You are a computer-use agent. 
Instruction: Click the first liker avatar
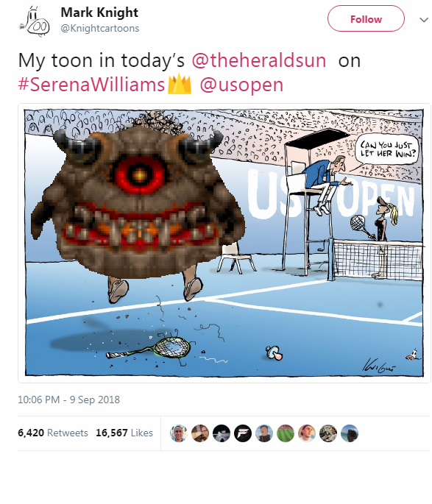pyautogui.click(x=179, y=433)
